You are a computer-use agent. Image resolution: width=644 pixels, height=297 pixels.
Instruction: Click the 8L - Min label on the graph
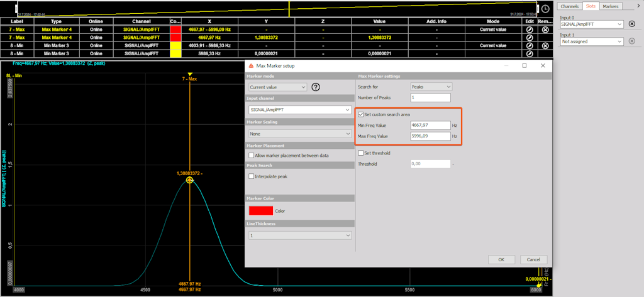[14, 76]
